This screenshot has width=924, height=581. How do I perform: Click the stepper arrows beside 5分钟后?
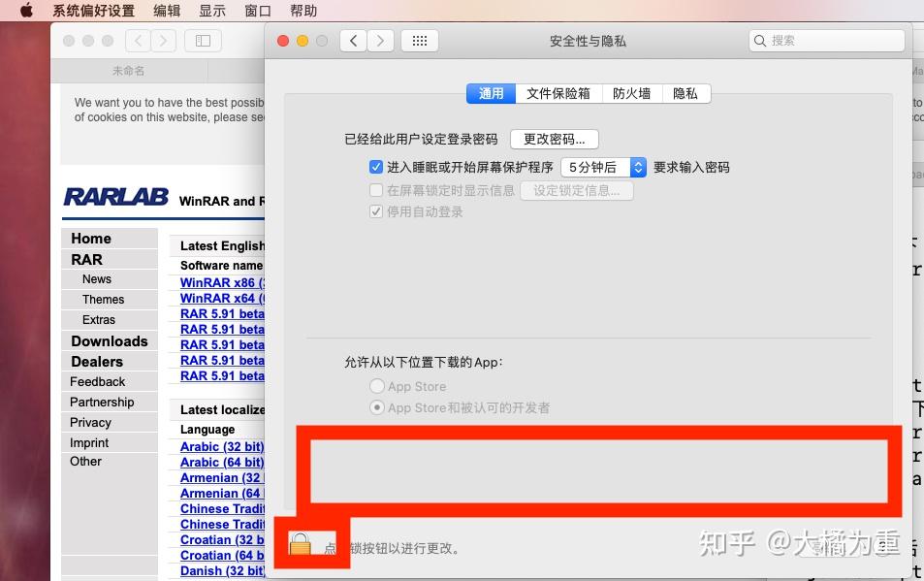638,167
